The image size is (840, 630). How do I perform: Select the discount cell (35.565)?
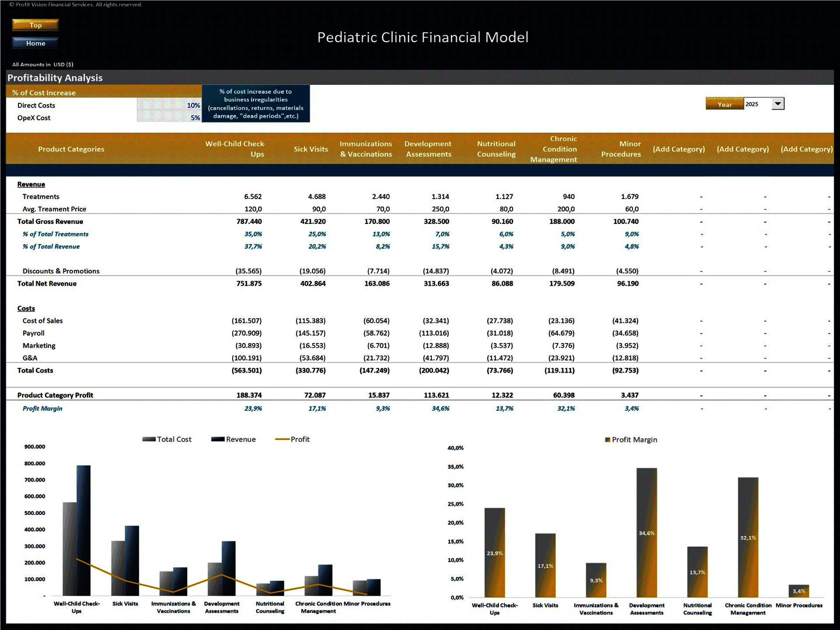(x=248, y=271)
